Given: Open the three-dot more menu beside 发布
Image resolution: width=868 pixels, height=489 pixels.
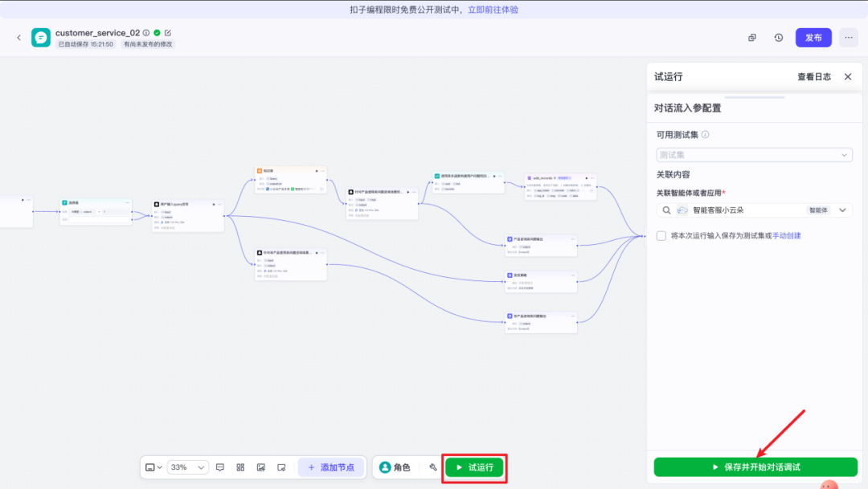Looking at the screenshot, I should tap(848, 38).
